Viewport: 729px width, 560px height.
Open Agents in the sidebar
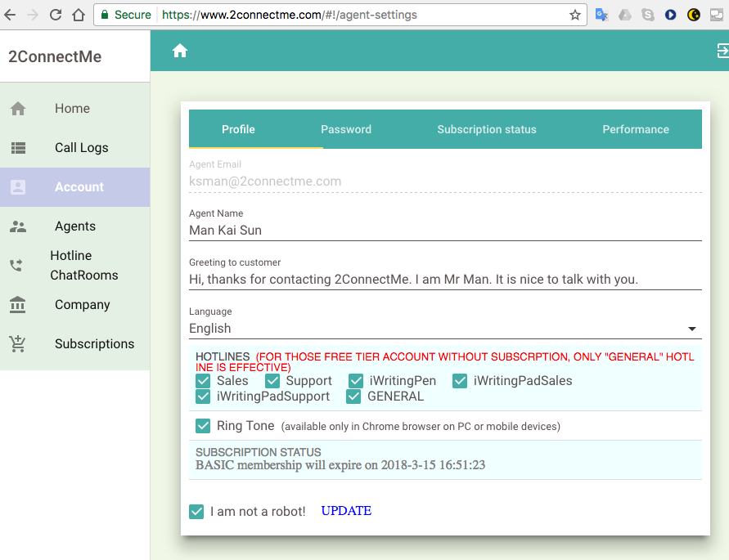coord(74,226)
